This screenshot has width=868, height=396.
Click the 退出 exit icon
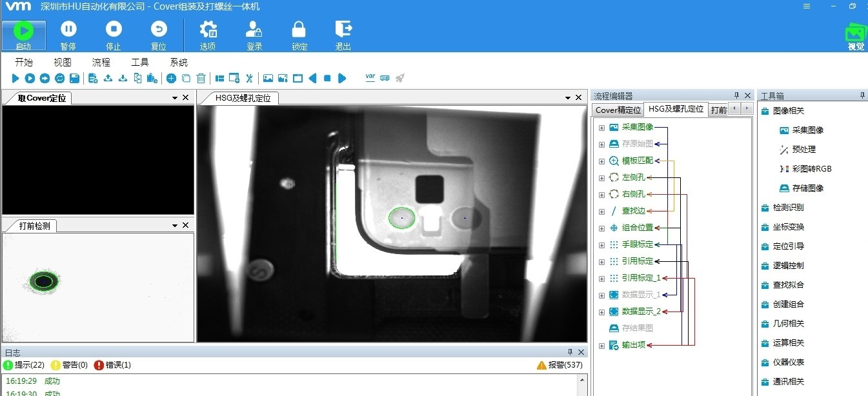coord(343,35)
